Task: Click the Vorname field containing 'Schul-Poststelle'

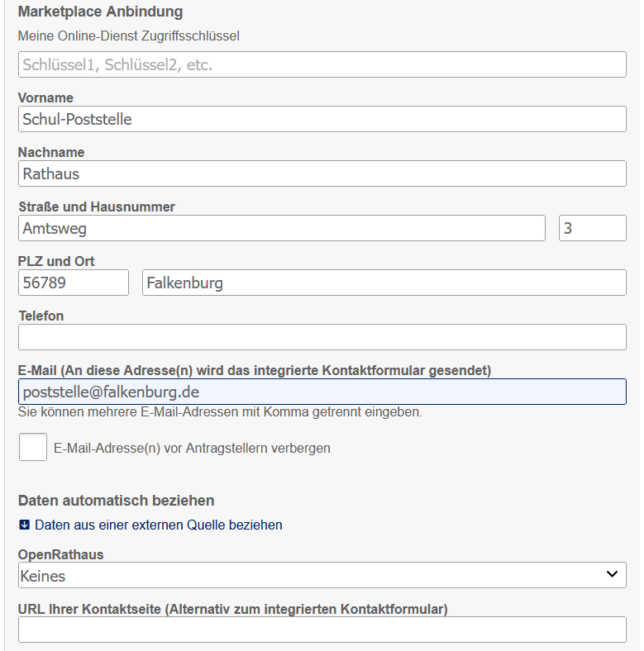Action: [x=322, y=119]
